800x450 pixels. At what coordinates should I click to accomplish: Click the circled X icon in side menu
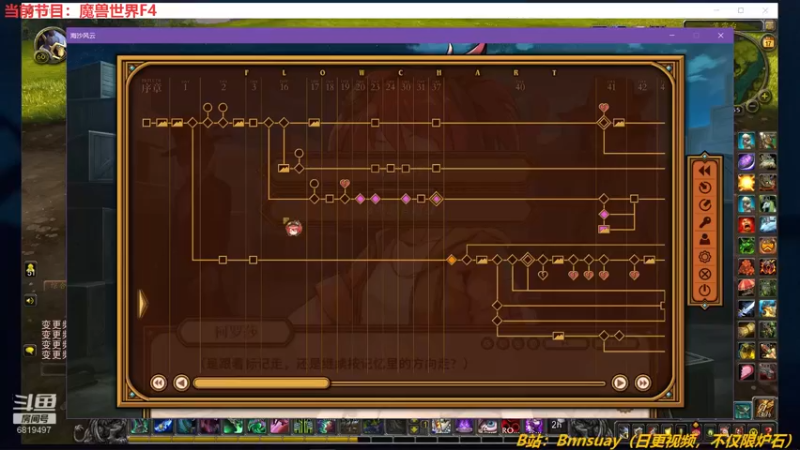point(705,274)
